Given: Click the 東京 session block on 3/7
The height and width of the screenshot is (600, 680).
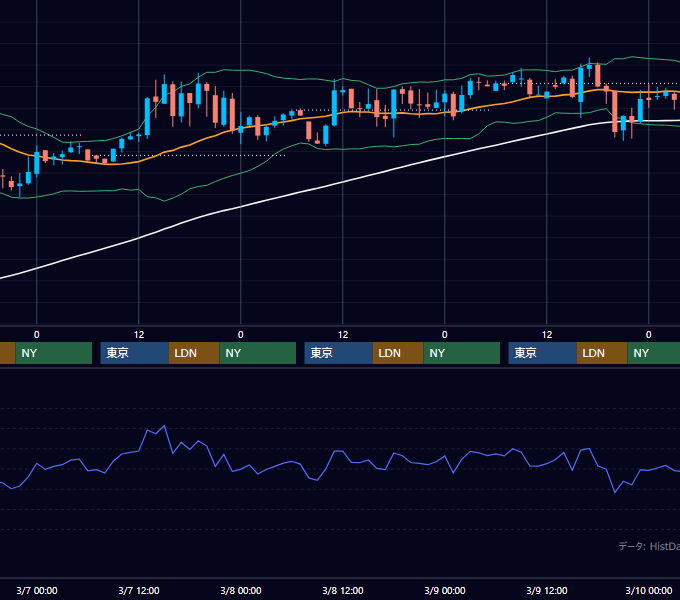Looking at the screenshot, I should [134, 353].
